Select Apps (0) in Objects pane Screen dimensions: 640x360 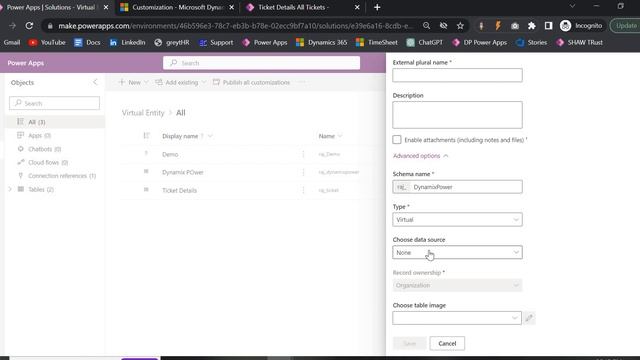55,136
